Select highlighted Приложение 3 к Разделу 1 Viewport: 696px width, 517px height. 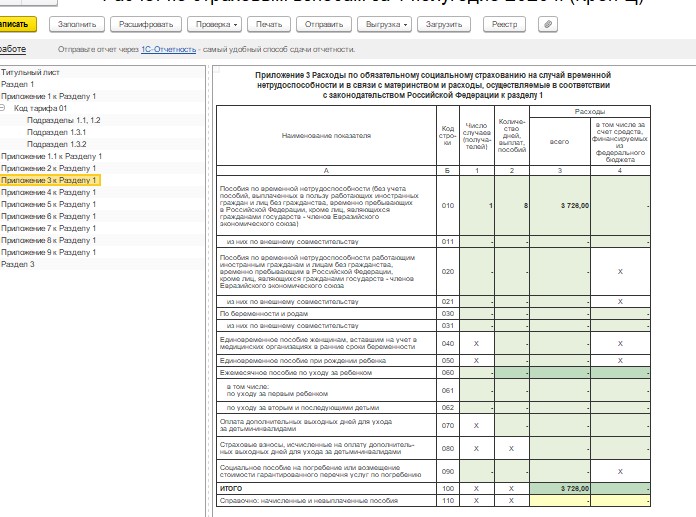pyautogui.click(x=50, y=180)
